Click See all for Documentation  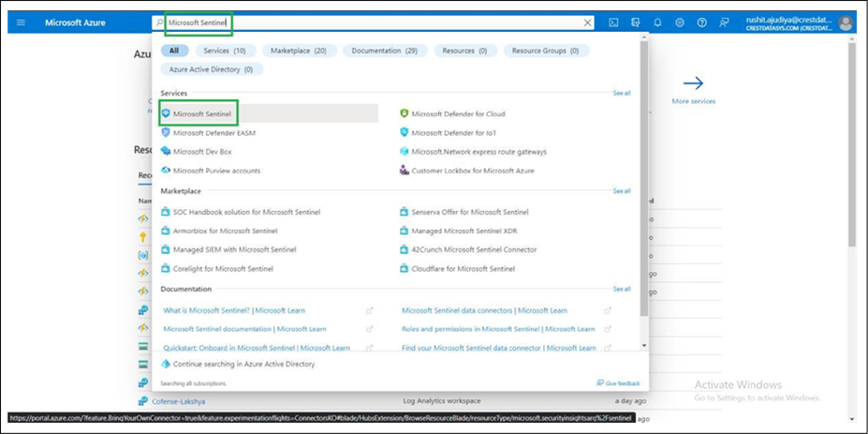coord(622,289)
